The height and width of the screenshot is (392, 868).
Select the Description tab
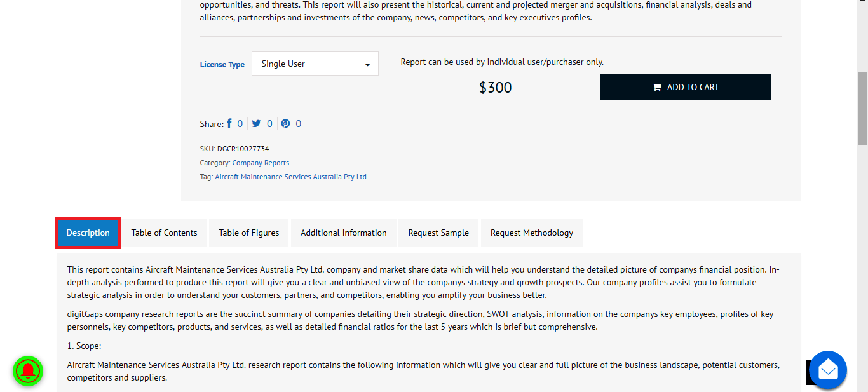[x=88, y=233]
